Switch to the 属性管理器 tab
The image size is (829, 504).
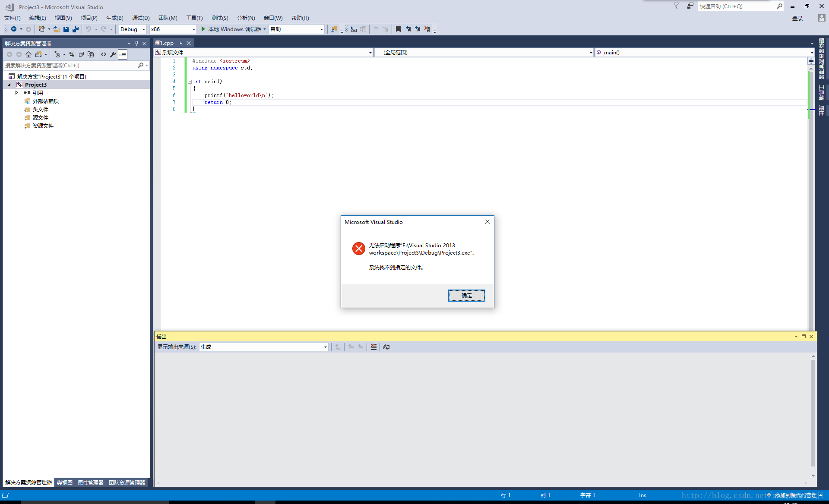(x=91, y=482)
